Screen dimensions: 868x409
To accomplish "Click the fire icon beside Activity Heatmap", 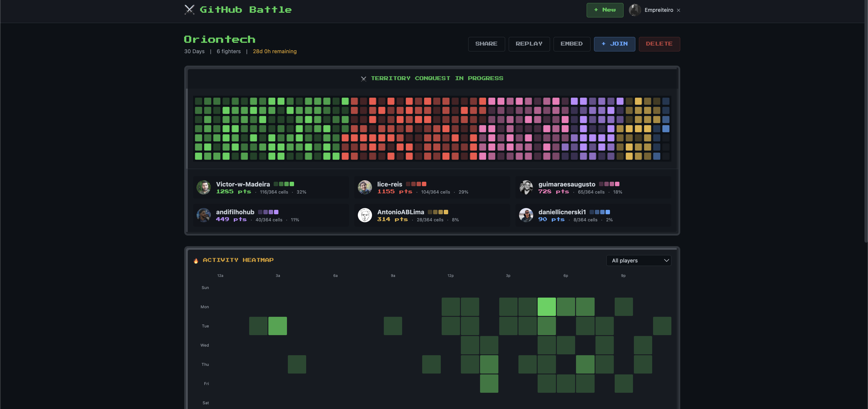I will [x=196, y=260].
